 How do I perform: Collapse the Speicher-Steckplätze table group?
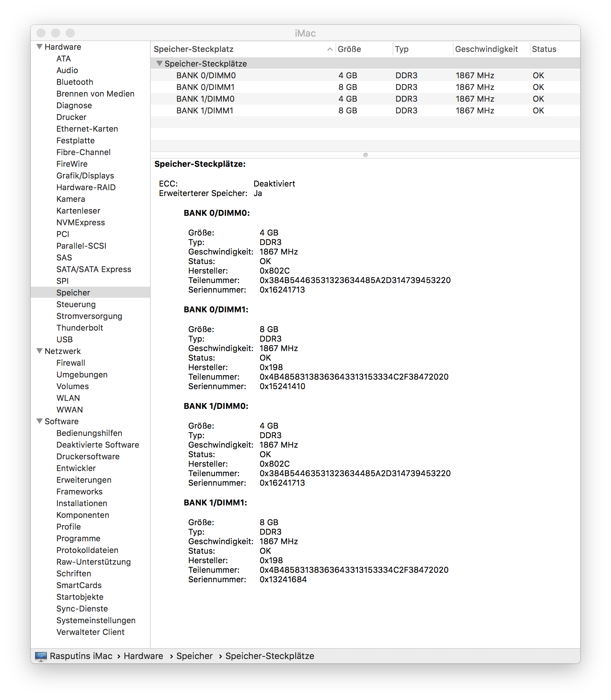pyautogui.click(x=159, y=64)
